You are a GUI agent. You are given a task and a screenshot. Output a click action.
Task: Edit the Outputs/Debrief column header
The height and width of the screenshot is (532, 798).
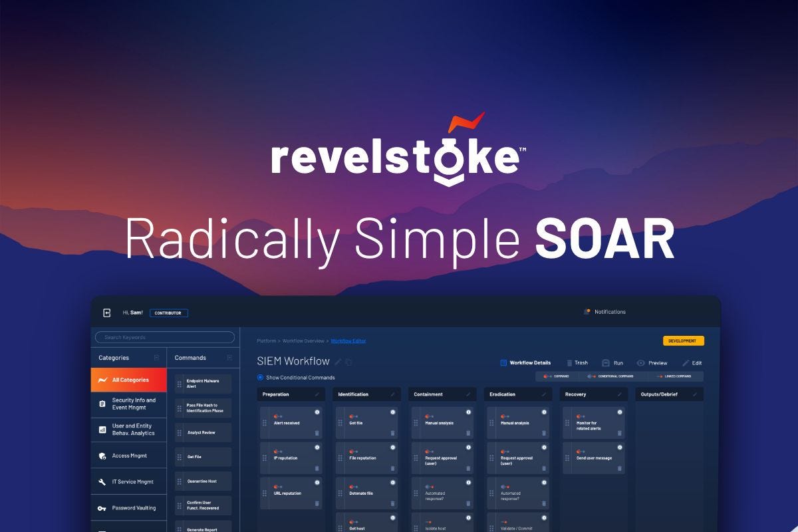coord(695,394)
